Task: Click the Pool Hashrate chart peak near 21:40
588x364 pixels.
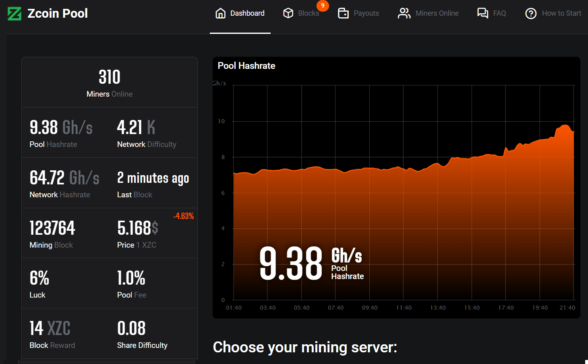Action: click(x=565, y=126)
